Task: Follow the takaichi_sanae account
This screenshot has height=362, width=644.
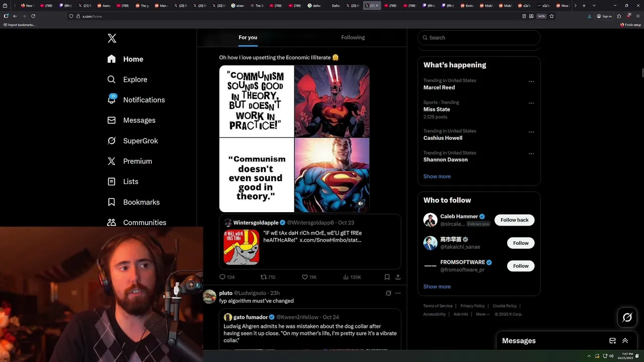Action: [x=521, y=243]
